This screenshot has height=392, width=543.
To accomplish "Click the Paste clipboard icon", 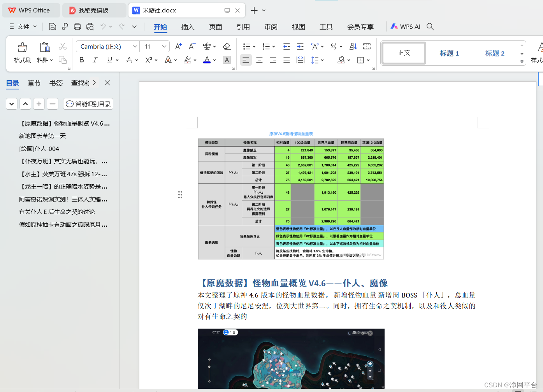I will coord(45,47).
